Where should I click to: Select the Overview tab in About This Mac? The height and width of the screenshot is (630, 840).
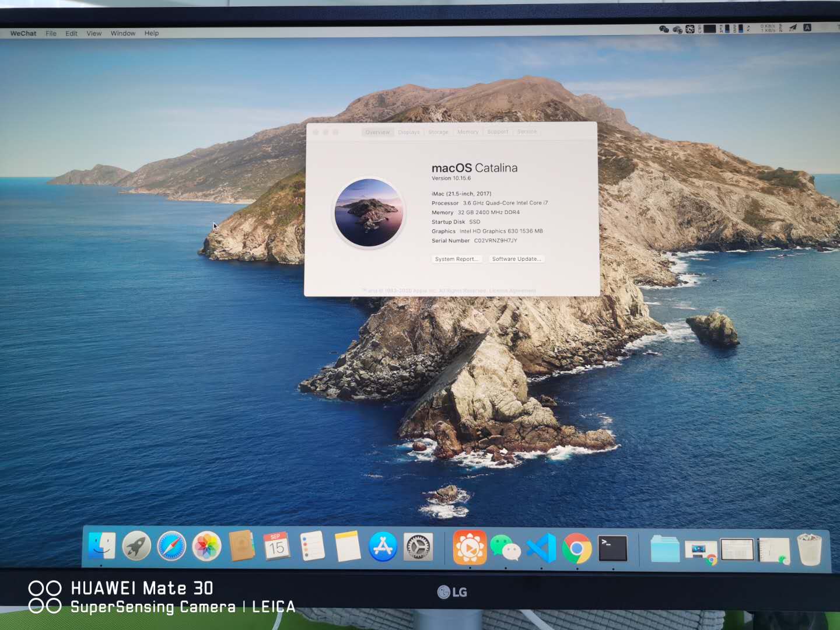pyautogui.click(x=377, y=132)
